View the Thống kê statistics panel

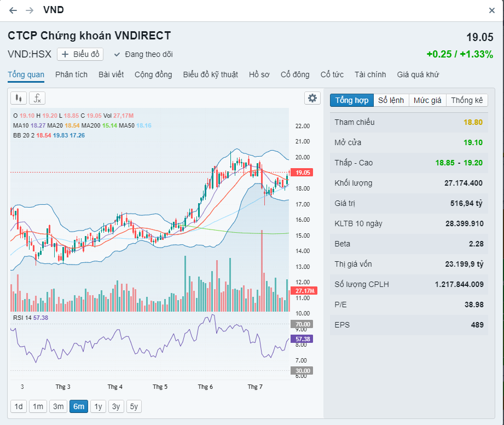(467, 100)
